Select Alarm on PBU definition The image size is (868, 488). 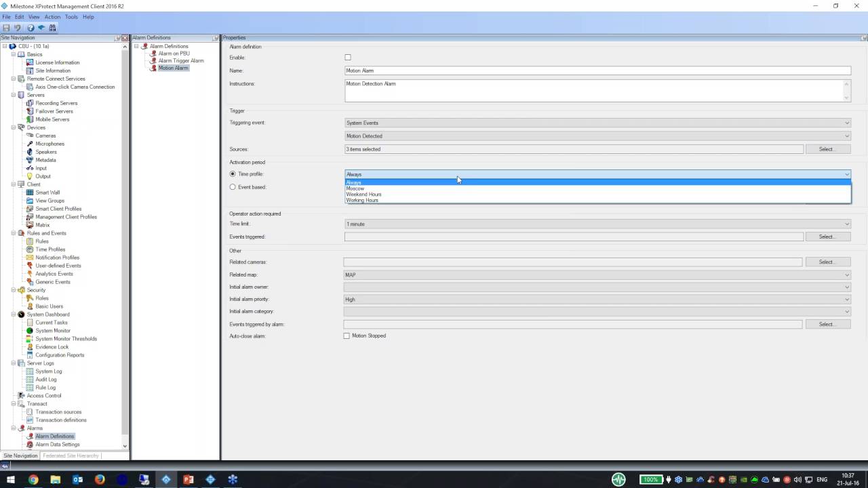174,53
